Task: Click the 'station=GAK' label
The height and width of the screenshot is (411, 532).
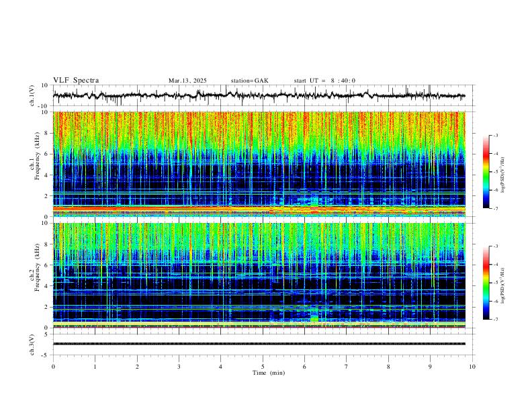Action: [x=250, y=81]
